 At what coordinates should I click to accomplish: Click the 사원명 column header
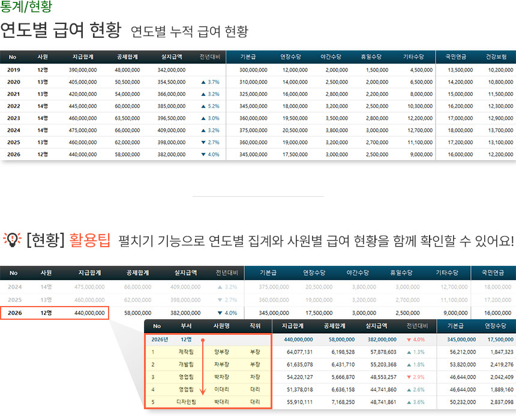[x=222, y=326]
